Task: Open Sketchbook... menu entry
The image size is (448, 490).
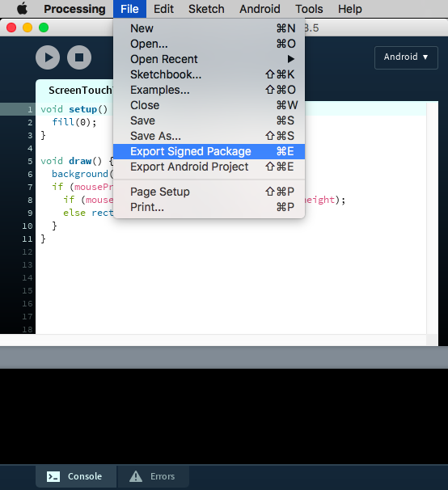Action: click(209, 74)
